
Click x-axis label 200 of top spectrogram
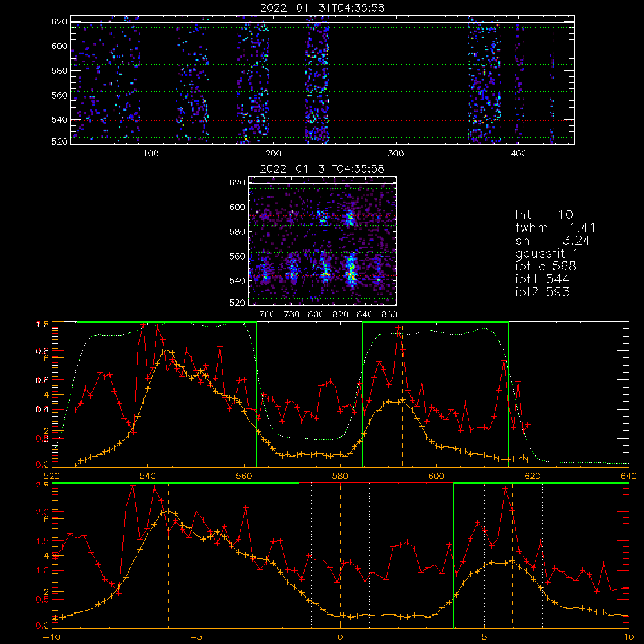click(273, 154)
